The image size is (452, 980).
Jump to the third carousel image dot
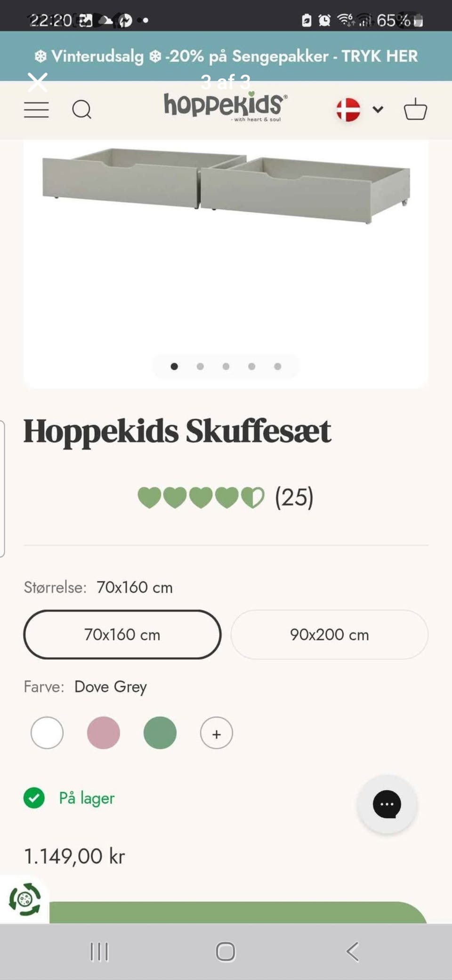226,366
